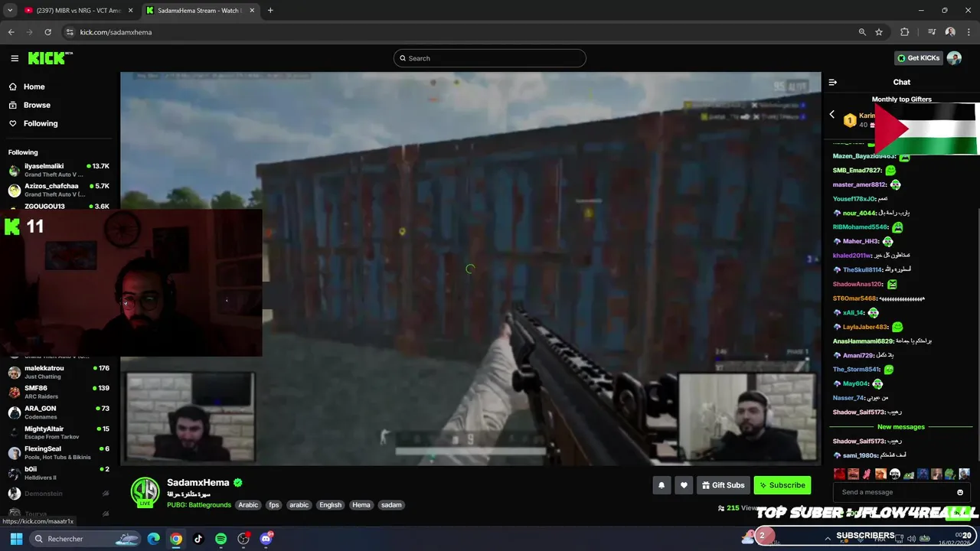This screenshot has height=551, width=980.
Task: Close the MIBR vs NRG tab
Action: (x=130, y=11)
